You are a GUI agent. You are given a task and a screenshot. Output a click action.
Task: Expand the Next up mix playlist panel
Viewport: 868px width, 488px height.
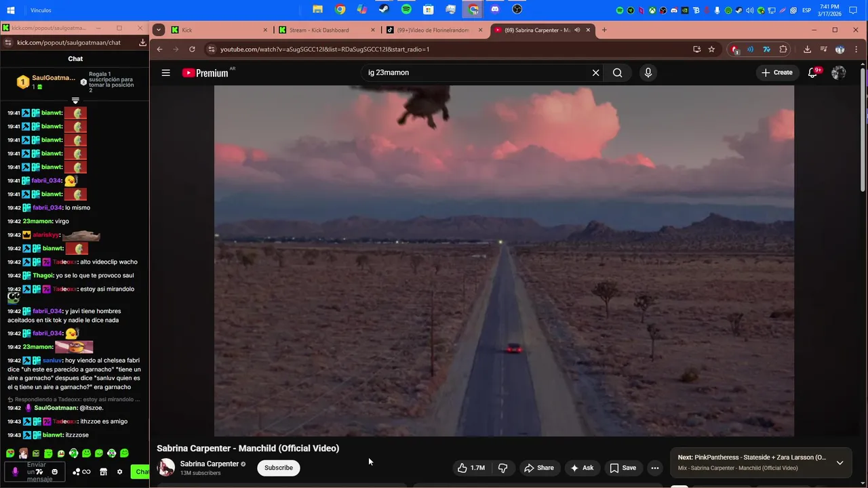pos(840,462)
